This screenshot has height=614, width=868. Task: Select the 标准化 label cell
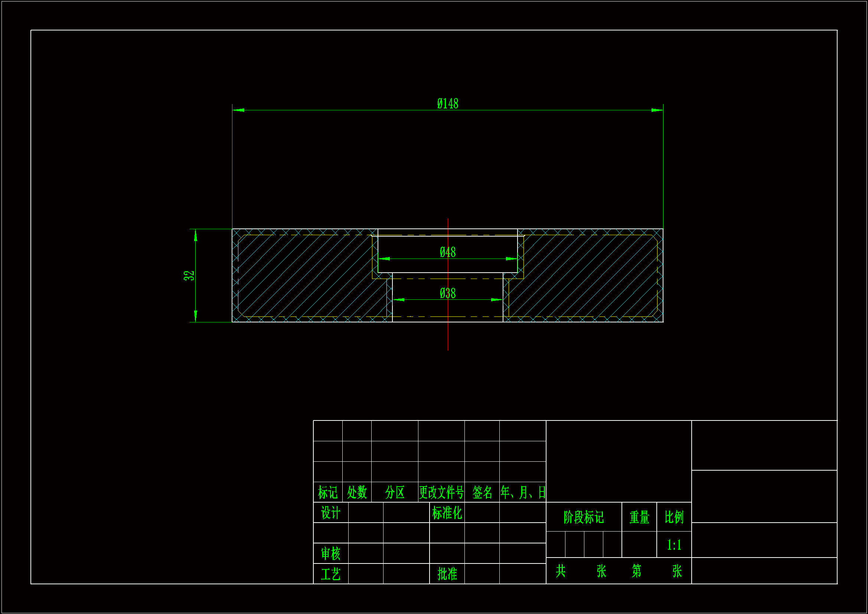pos(447,513)
